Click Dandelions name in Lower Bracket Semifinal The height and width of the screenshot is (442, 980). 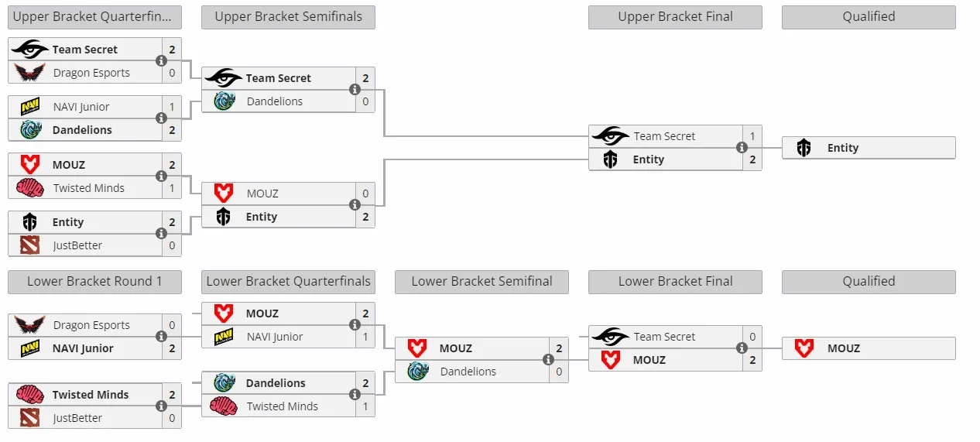468,372
